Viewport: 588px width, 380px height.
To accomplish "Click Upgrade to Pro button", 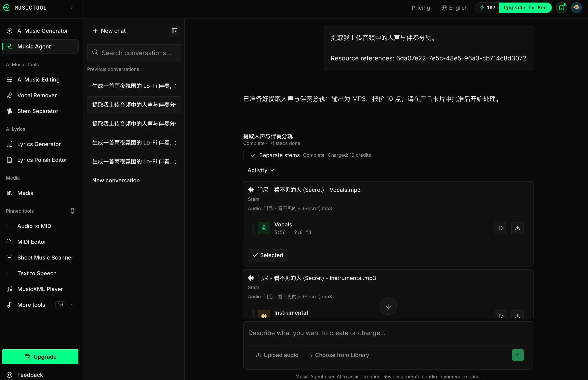I will tap(526, 8).
